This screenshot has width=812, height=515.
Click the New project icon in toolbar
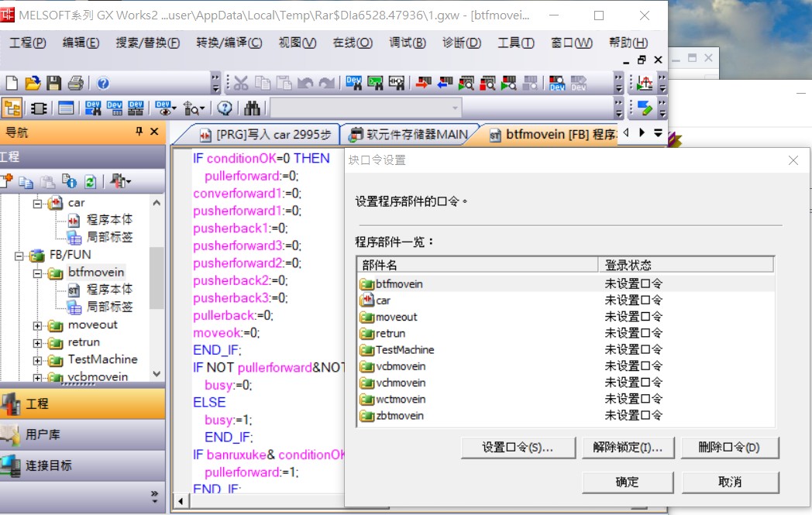click(x=12, y=83)
